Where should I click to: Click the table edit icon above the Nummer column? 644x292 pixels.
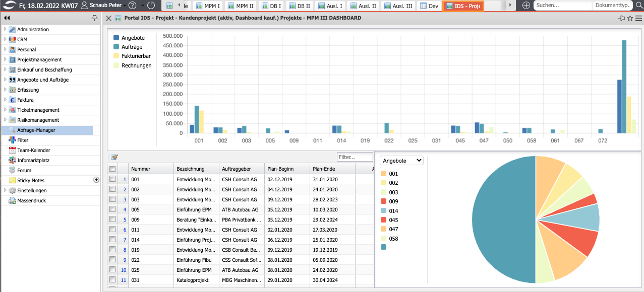114,157
